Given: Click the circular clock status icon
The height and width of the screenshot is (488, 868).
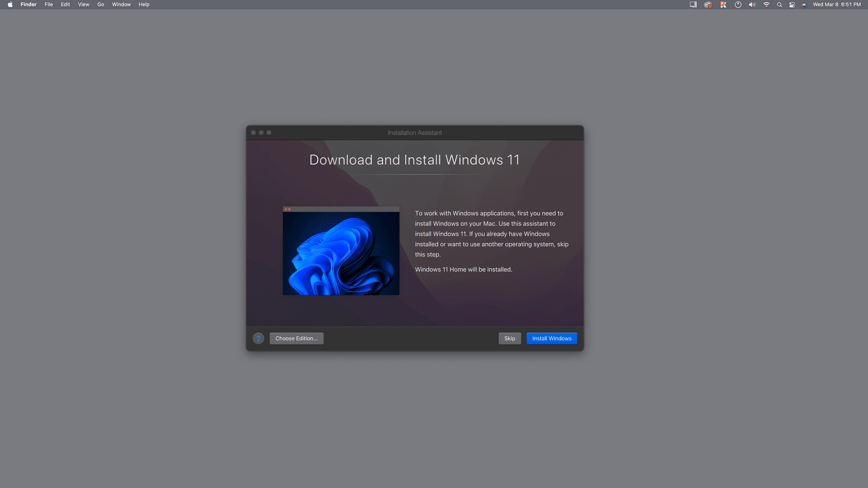Looking at the screenshot, I should [x=738, y=5].
